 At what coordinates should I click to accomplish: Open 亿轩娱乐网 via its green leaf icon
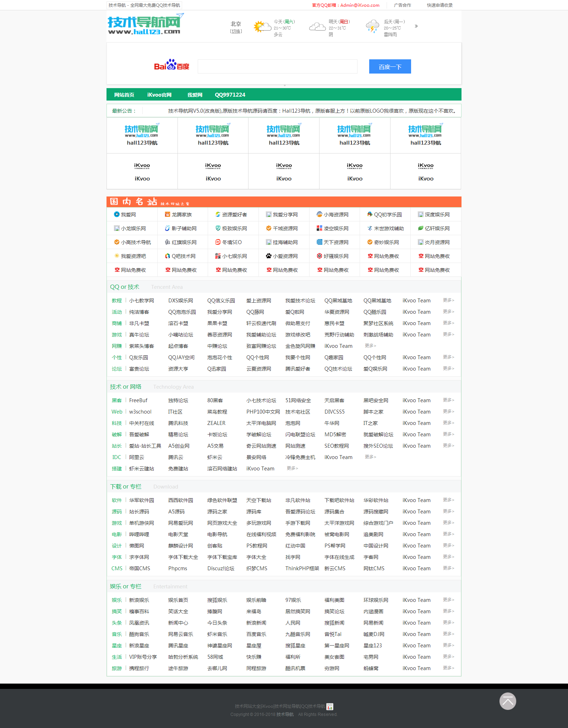tap(420, 228)
